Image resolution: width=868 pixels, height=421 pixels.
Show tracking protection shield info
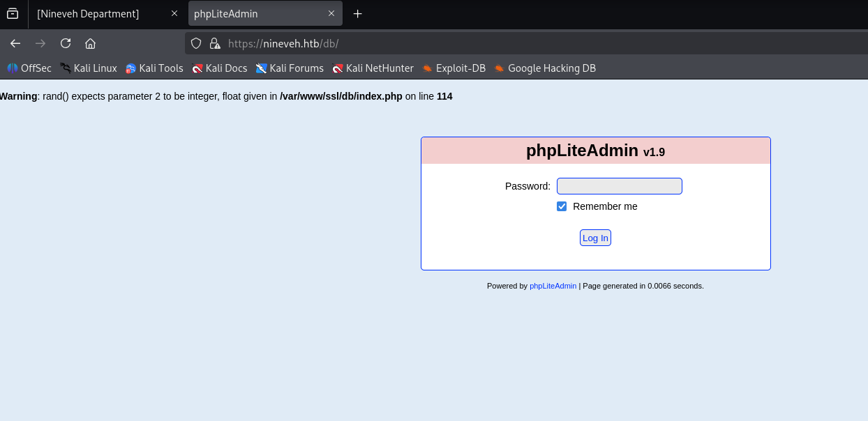(196, 43)
